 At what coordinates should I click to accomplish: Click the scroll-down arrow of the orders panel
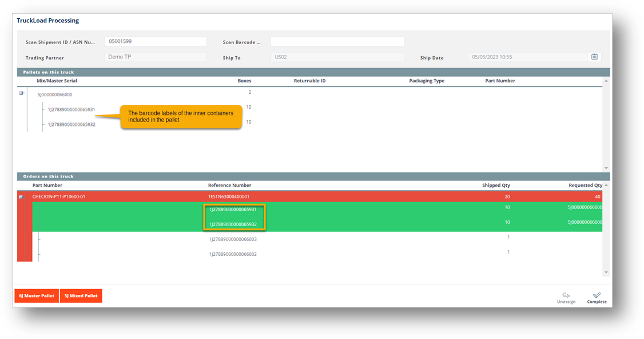(x=606, y=272)
